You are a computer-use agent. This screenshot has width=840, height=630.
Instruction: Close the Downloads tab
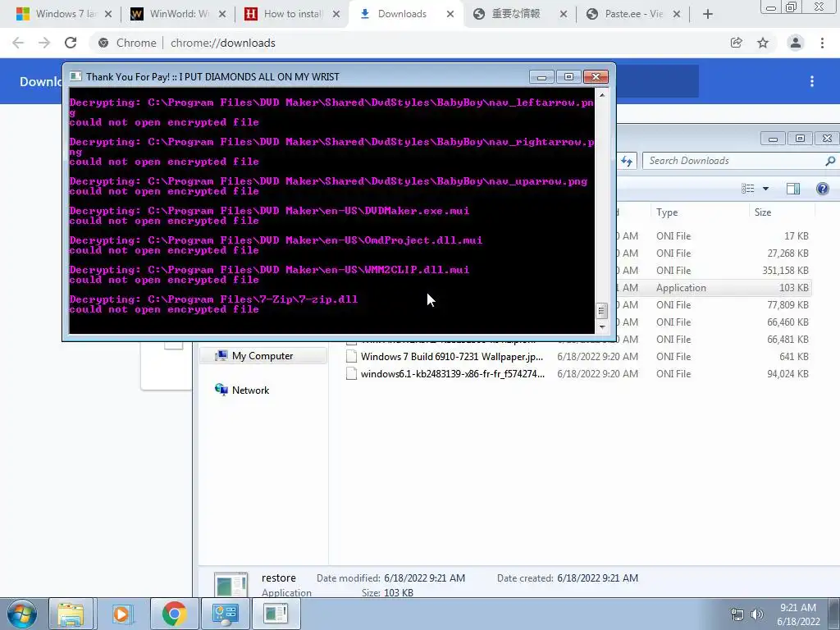coord(450,15)
